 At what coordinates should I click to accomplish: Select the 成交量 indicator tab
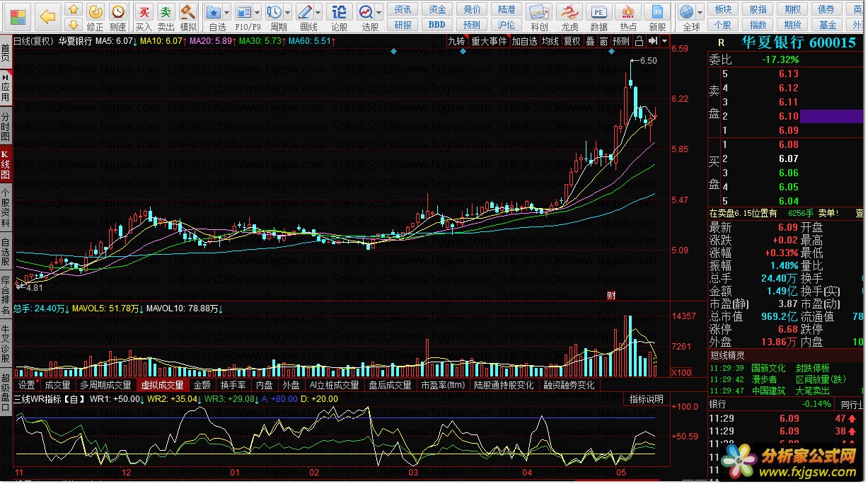point(57,386)
